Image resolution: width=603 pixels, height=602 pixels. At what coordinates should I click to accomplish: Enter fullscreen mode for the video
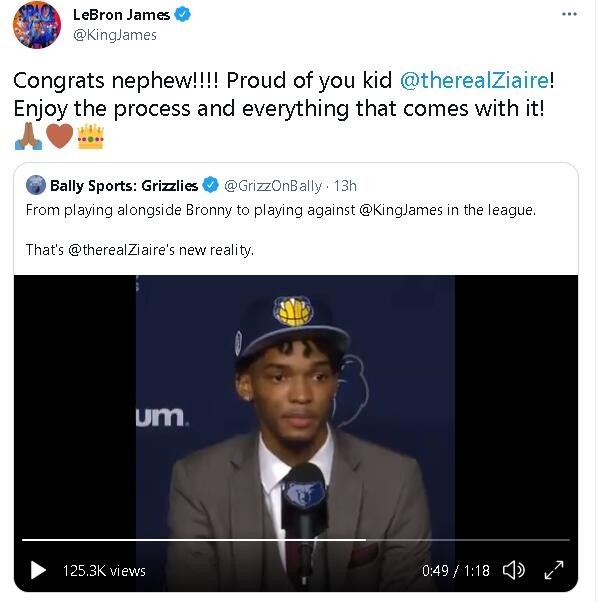[x=553, y=570]
